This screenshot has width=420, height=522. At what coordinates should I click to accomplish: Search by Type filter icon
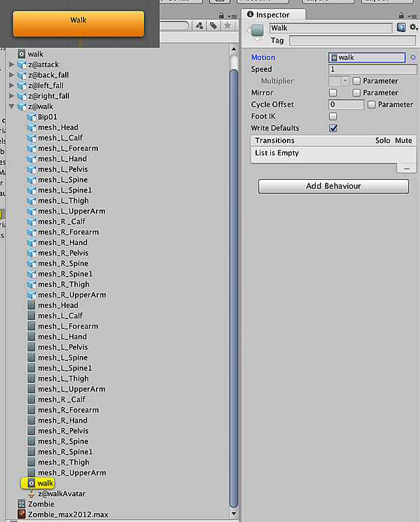(x=199, y=26)
